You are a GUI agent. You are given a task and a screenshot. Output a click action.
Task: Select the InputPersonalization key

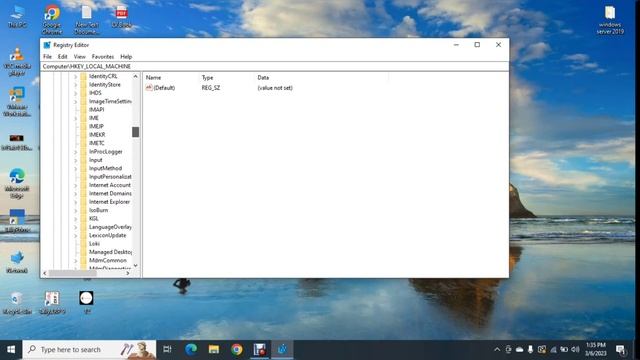click(110, 177)
